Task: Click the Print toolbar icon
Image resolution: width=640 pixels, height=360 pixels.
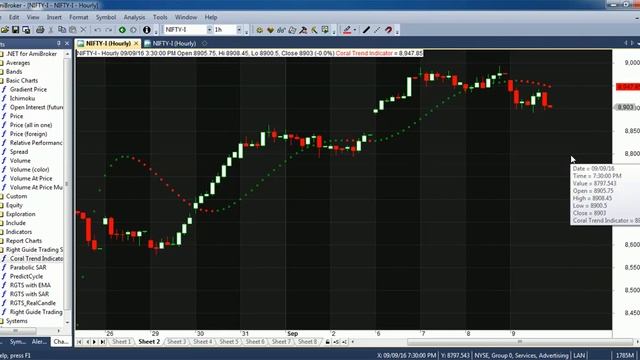Action: 40,30
